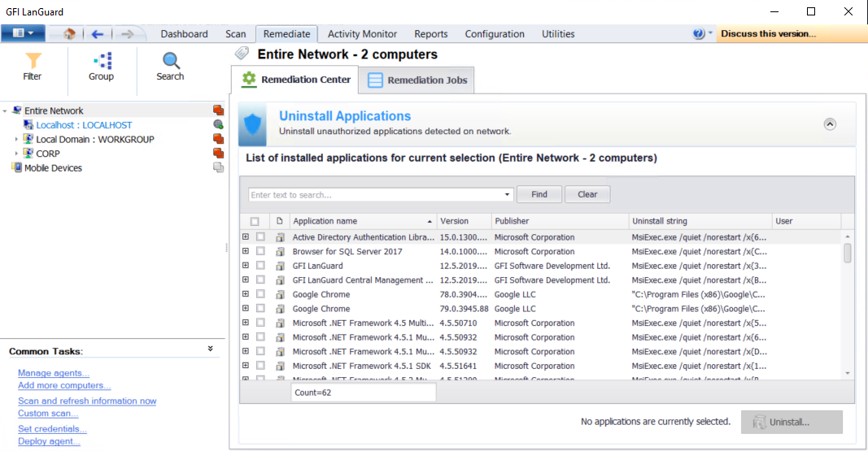The image size is (868, 451).
Task: Expand the Active Directory Authentication Library row
Action: point(245,236)
